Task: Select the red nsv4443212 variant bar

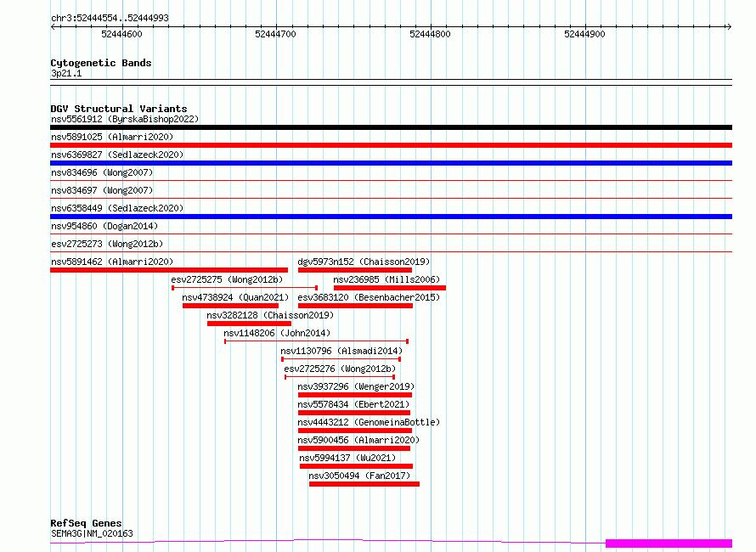Action: (355, 431)
